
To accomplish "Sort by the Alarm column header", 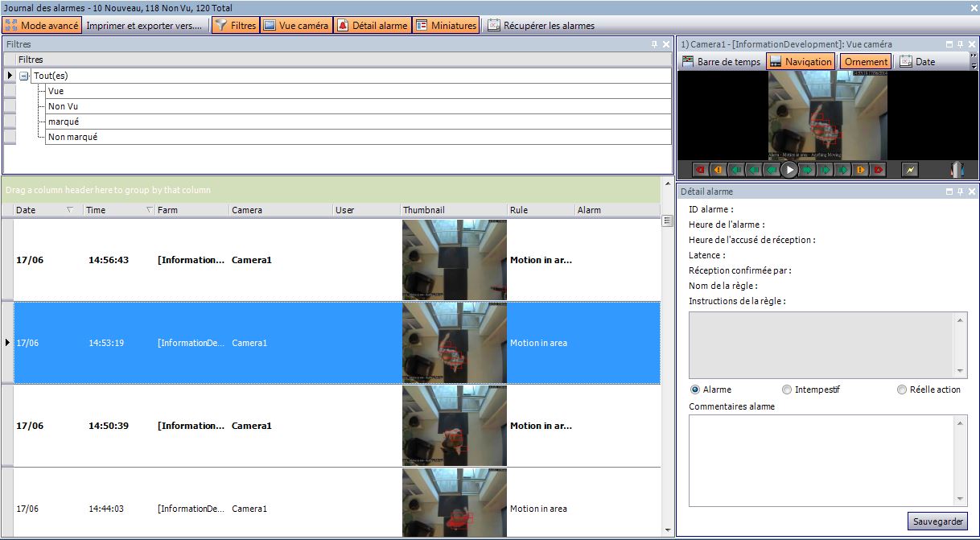I will click(x=617, y=210).
